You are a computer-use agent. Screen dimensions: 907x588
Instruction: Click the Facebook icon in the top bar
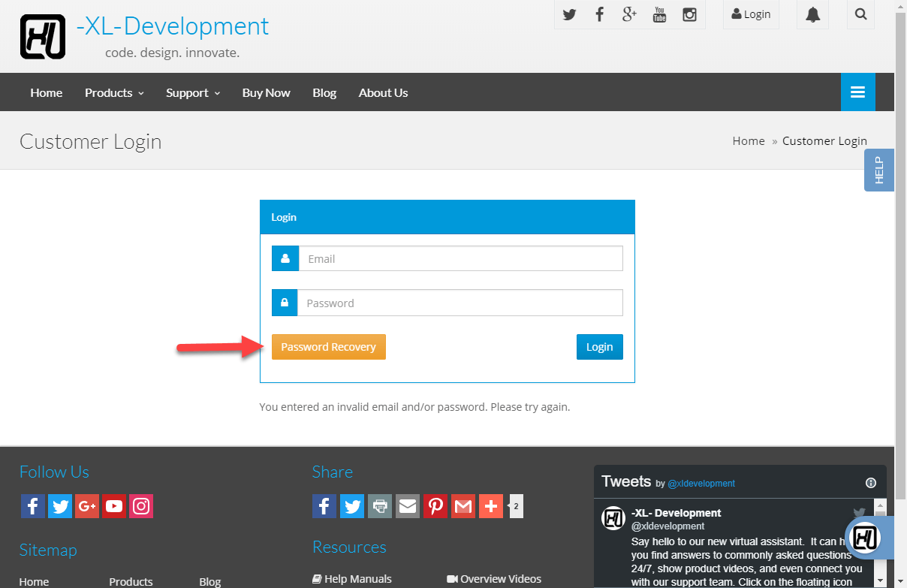(x=599, y=14)
